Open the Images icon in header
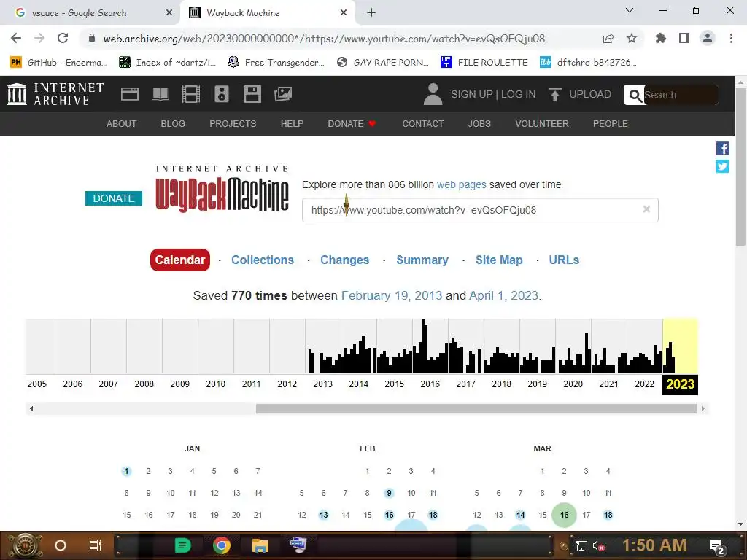The height and width of the screenshot is (560, 747). tap(283, 94)
